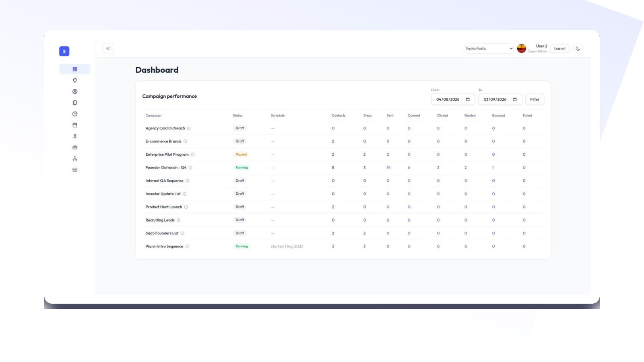Click info icon beside Investor Update List
Viewport: 644px width, 362px height.
tap(185, 194)
